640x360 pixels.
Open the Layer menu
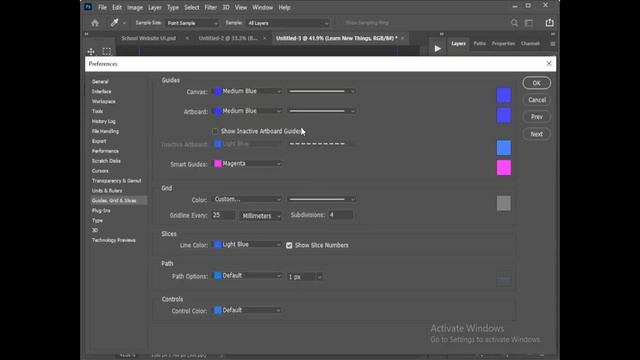155,7
